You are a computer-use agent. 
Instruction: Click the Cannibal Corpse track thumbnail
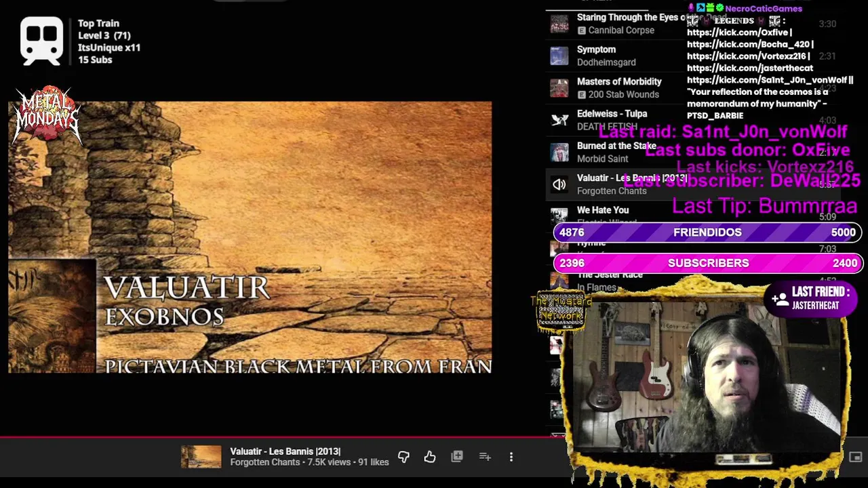pyautogui.click(x=559, y=24)
